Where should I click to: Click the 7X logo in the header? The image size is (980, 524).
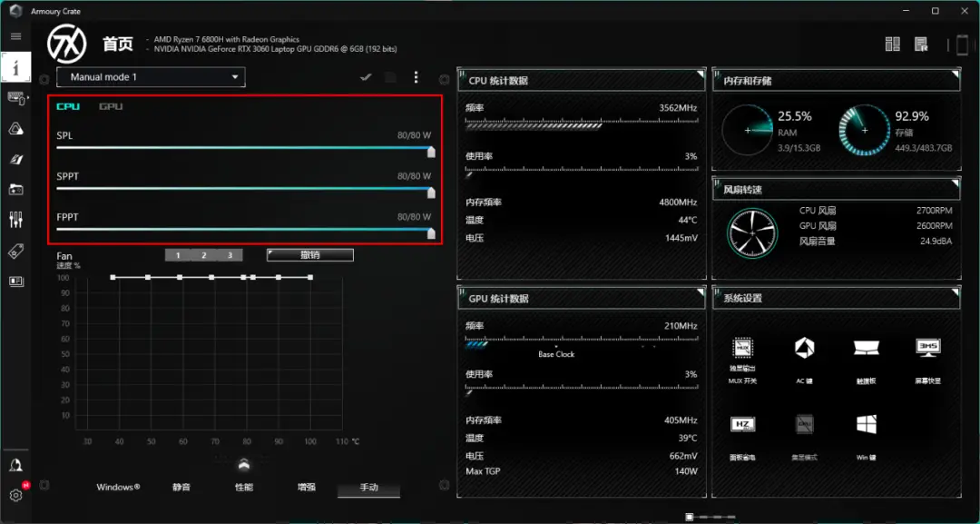click(67, 44)
